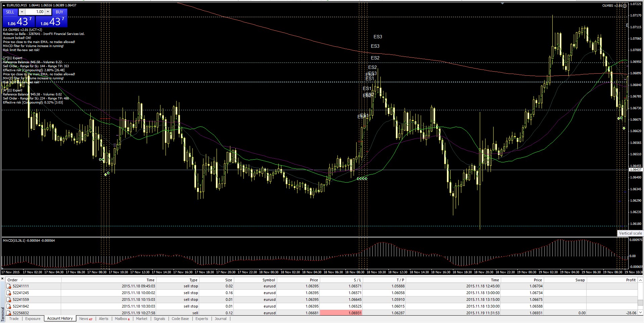Screen dimensions: 644x323
Task: Open the Signals tab
Action: pyautogui.click(x=159, y=319)
